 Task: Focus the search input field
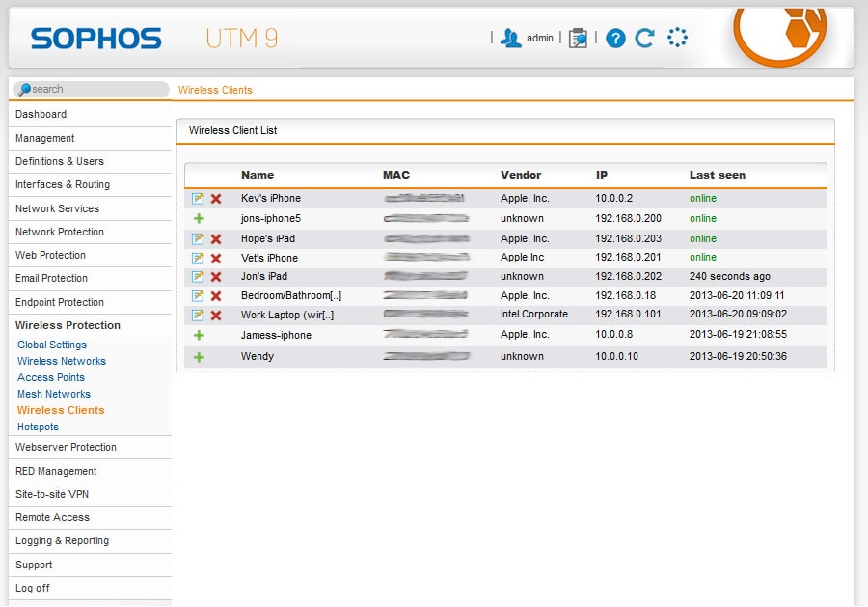pyautogui.click(x=91, y=89)
